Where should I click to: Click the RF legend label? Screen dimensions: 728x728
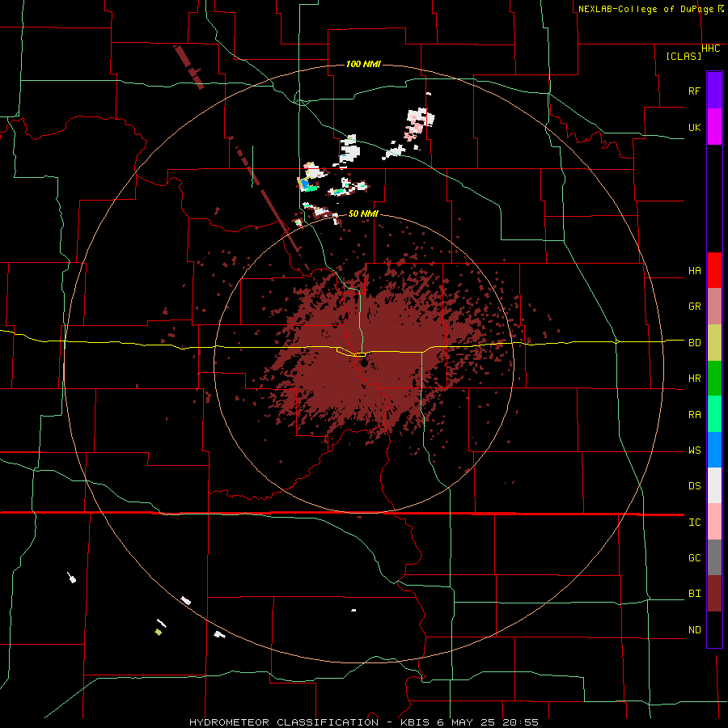(694, 91)
